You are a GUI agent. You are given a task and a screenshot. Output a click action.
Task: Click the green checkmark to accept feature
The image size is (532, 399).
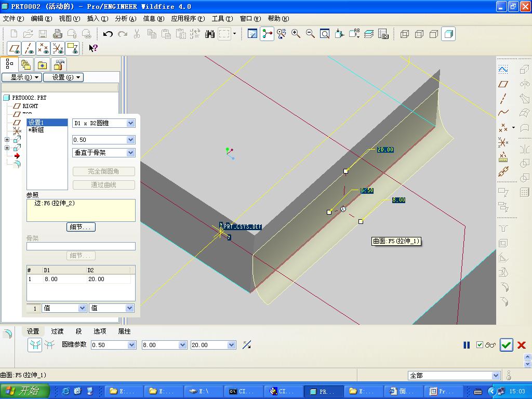[x=506, y=345]
